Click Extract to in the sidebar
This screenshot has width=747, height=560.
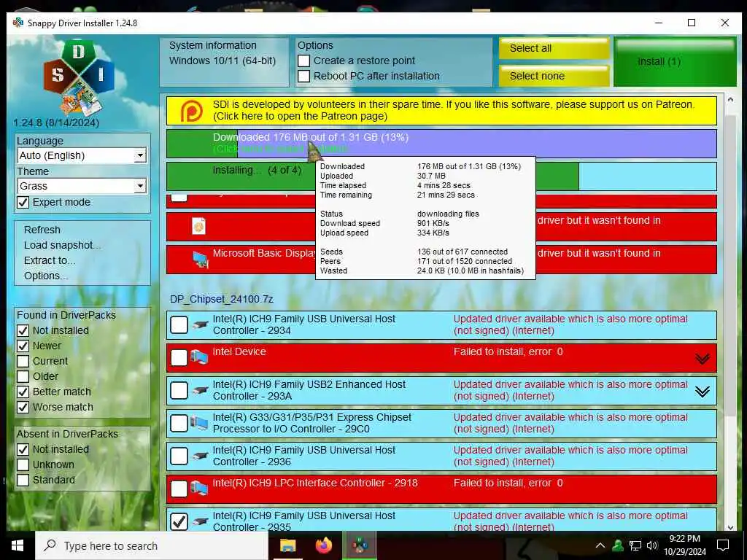(50, 260)
